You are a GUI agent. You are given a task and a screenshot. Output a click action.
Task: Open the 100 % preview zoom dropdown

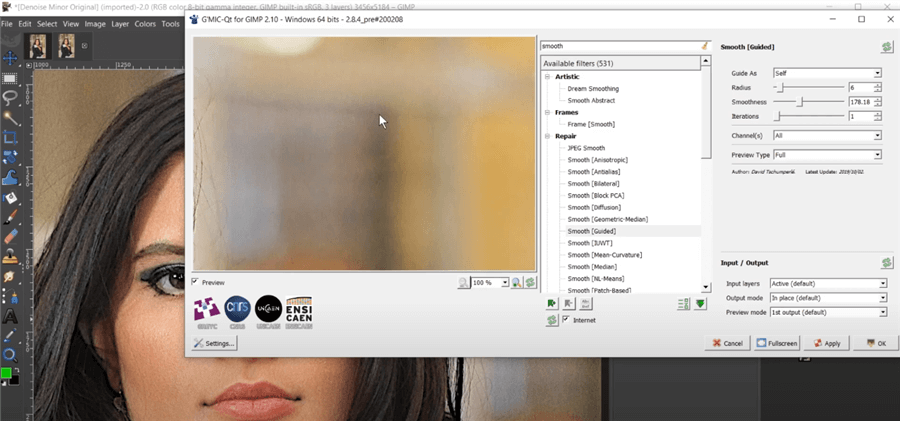490,283
